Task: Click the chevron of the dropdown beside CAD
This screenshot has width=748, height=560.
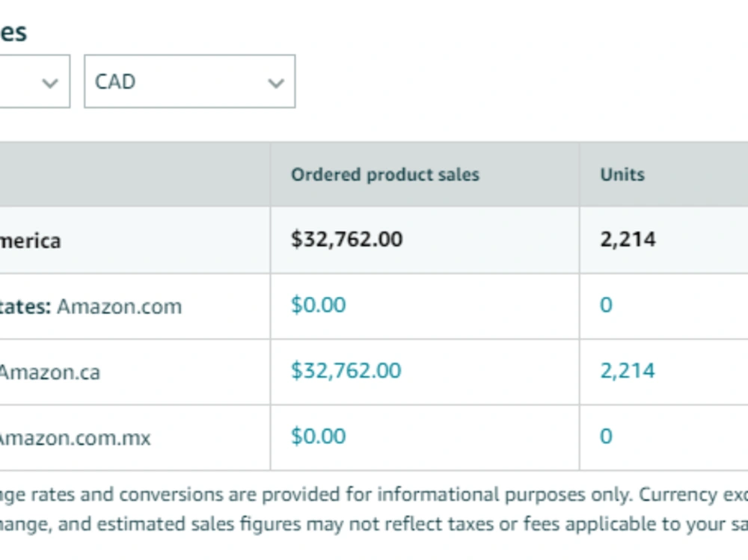Action: coord(49,83)
